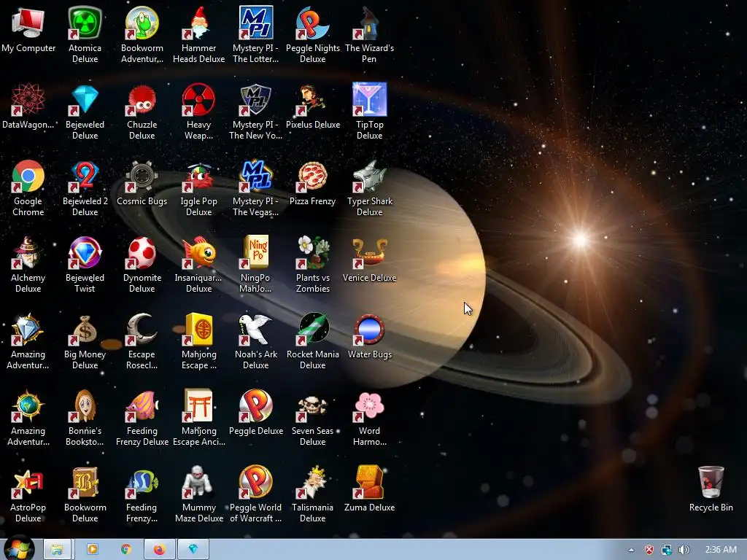Screen dimensions: 747x560
Task: Show hidden system tray icons
Action: click(x=631, y=550)
